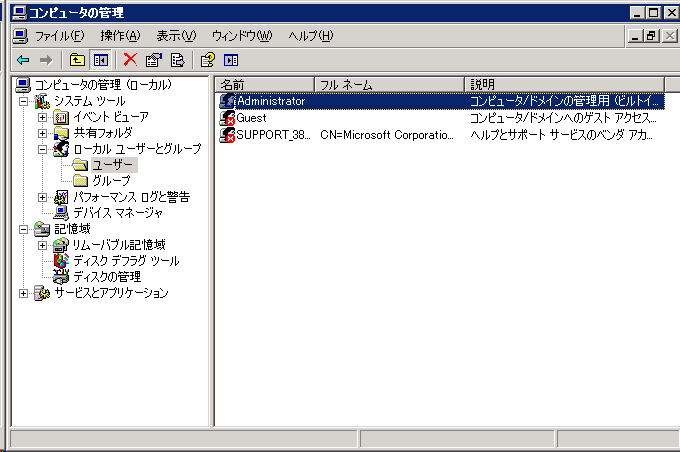
Task: Select the デバイス マネージャ tree label
Action: (x=118, y=213)
